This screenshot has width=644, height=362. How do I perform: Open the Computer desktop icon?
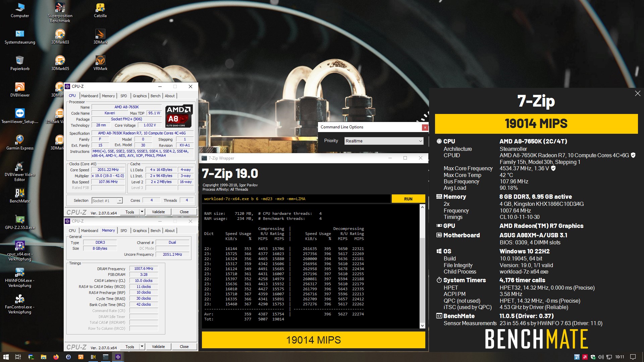tap(20, 10)
